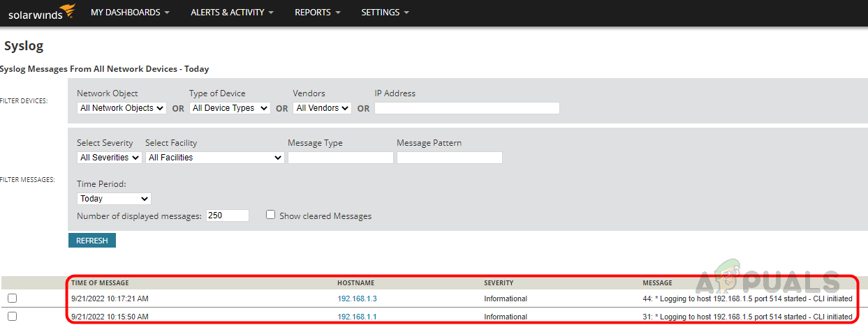Open the Settings menu
Image resolution: width=868 pixels, height=325 pixels.
click(x=385, y=13)
